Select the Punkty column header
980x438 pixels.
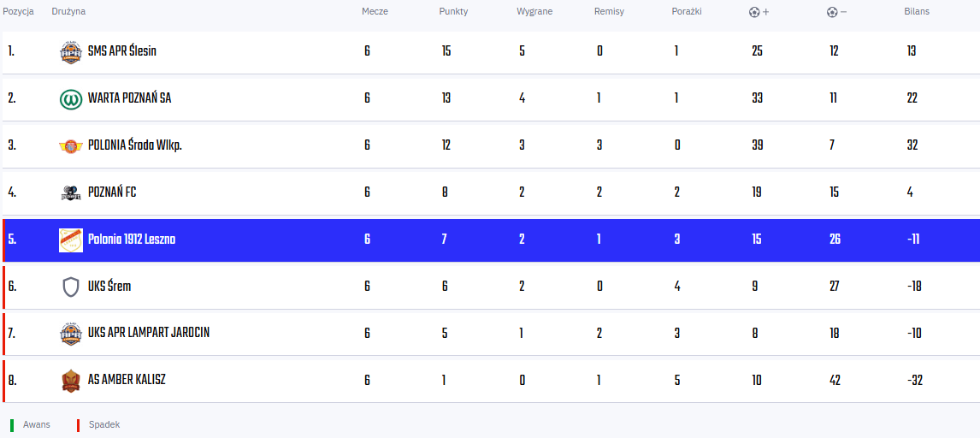(454, 11)
